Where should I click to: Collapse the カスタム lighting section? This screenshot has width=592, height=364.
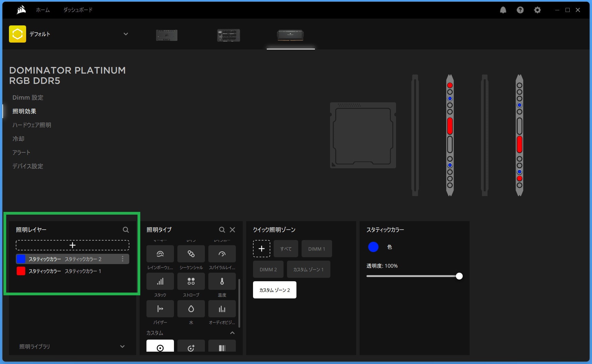point(232,333)
